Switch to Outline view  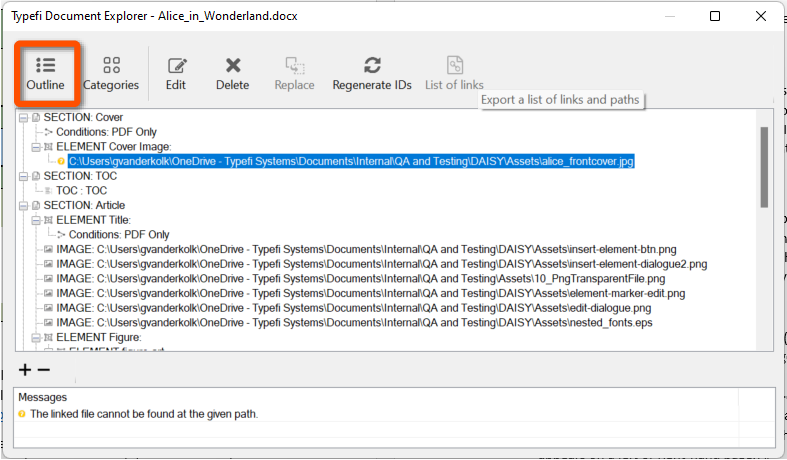tap(46, 73)
